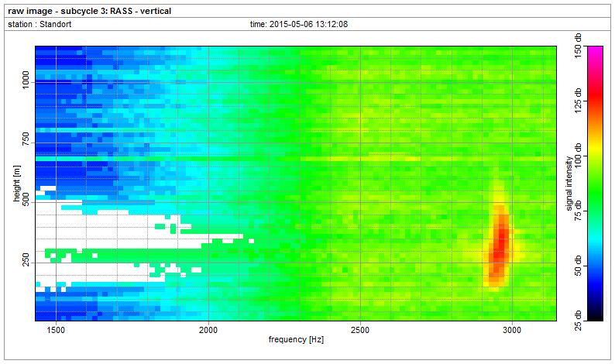The height and width of the screenshot is (364, 615).
Task: Click the 2500 tick on frequency axis
Action: pyautogui.click(x=360, y=330)
